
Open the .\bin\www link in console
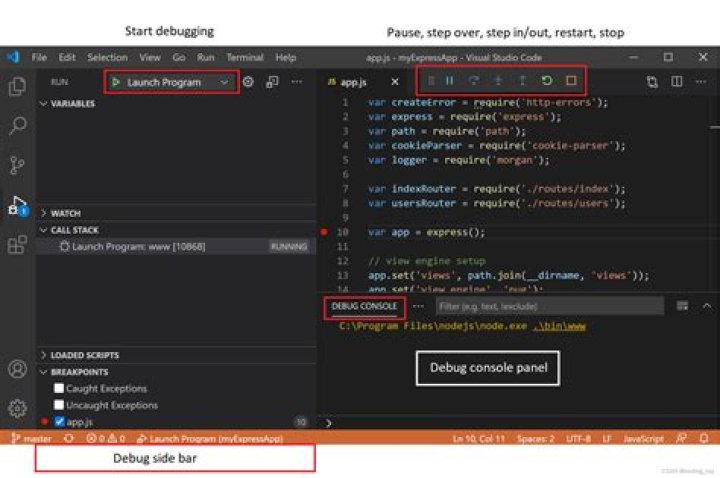coord(559,326)
